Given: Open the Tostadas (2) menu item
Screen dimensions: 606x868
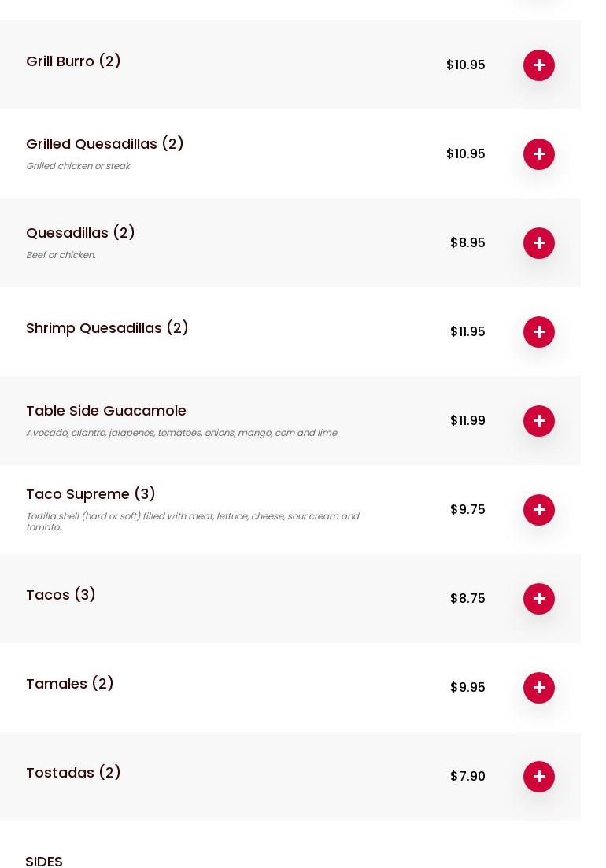Looking at the screenshot, I should (73, 773).
